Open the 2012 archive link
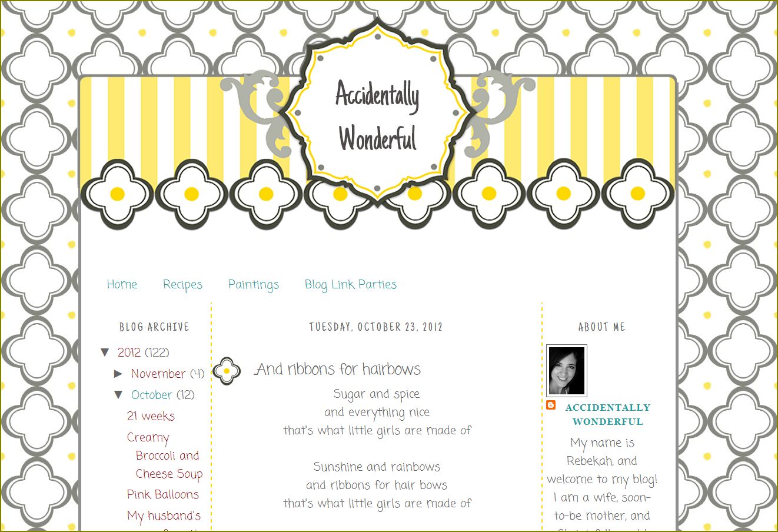The image size is (778, 532). pos(129,353)
